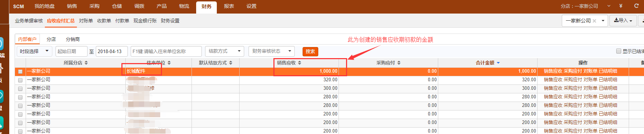Go to 对账单 in the finance submenu bar
Screen dimensions: 644x134
click(86, 21)
